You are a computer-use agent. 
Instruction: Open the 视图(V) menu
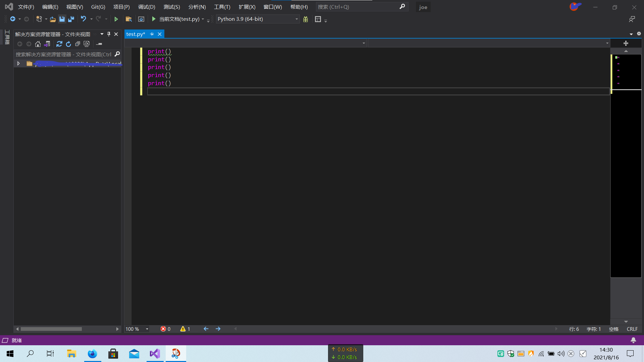(74, 7)
